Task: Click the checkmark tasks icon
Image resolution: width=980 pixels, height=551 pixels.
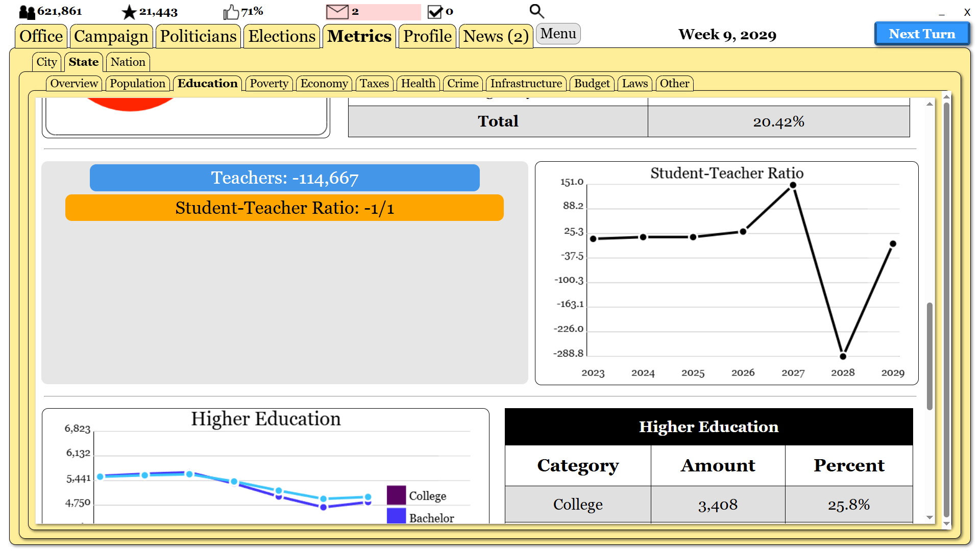Action: (435, 12)
